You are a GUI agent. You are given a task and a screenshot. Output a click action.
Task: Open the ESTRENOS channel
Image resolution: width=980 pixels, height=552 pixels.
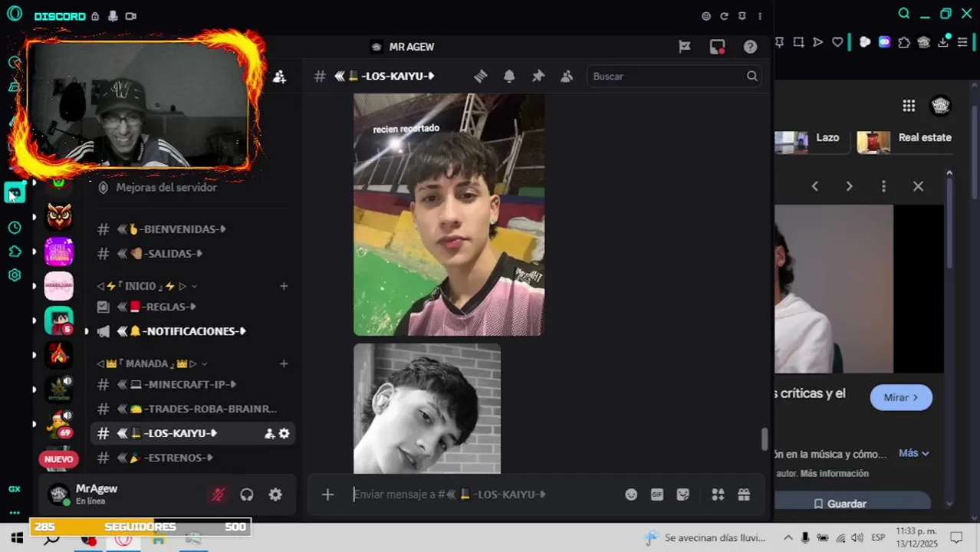[190, 458]
